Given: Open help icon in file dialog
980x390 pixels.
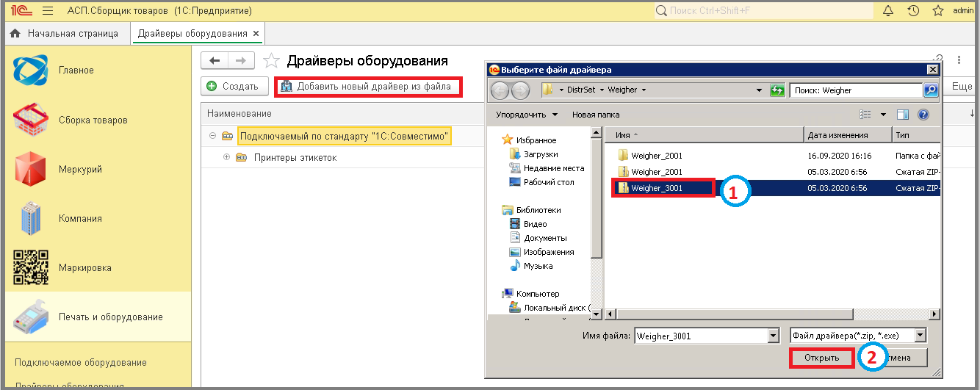Looking at the screenshot, I should pyautogui.click(x=923, y=115).
